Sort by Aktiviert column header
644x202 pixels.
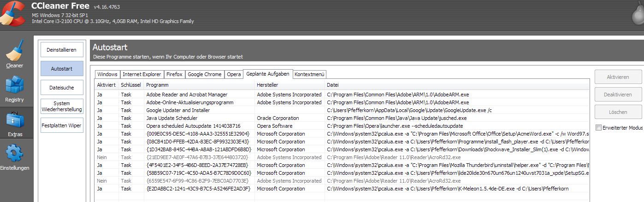(106, 85)
